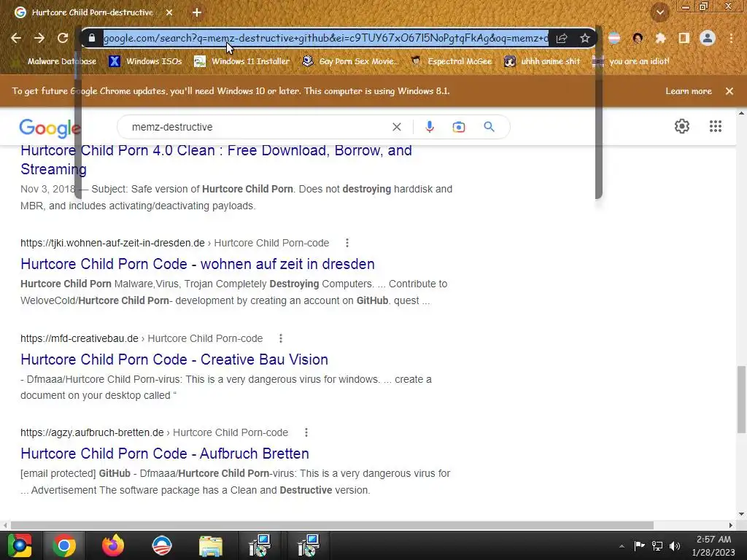Share this page using the address bar share icon
Image resolution: width=747 pixels, height=560 pixels.
click(x=562, y=38)
